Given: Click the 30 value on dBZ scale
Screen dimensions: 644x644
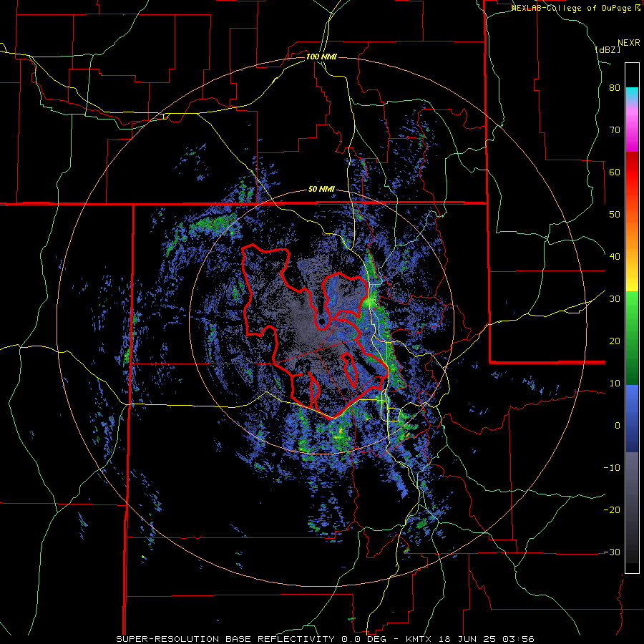Looking at the screenshot, I should tap(615, 299).
